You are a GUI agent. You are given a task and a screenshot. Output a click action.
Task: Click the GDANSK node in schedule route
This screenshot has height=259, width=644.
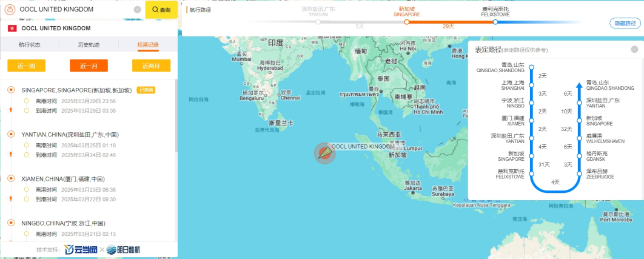pyautogui.click(x=579, y=156)
